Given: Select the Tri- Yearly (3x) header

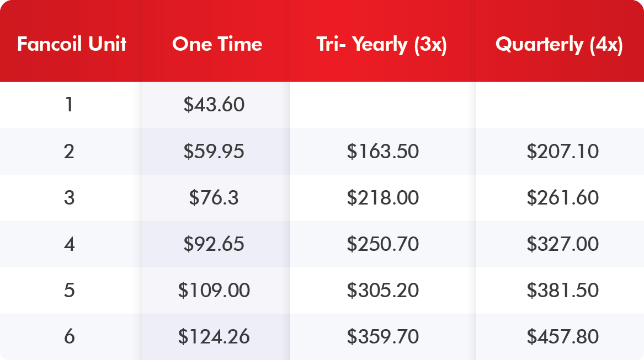Looking at the screenshot, I should point(382,45).
